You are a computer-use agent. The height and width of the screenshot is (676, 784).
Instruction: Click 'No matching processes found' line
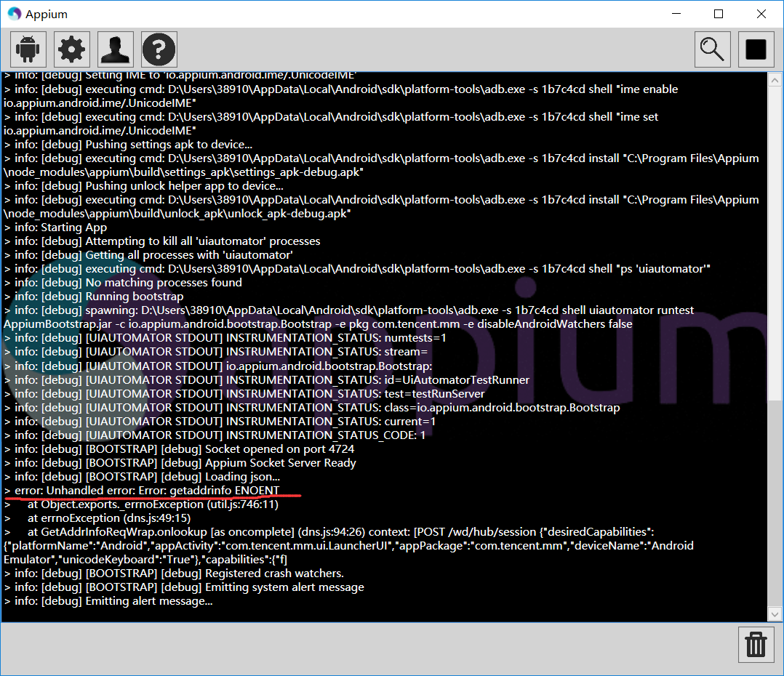click(x=123, y=283)
